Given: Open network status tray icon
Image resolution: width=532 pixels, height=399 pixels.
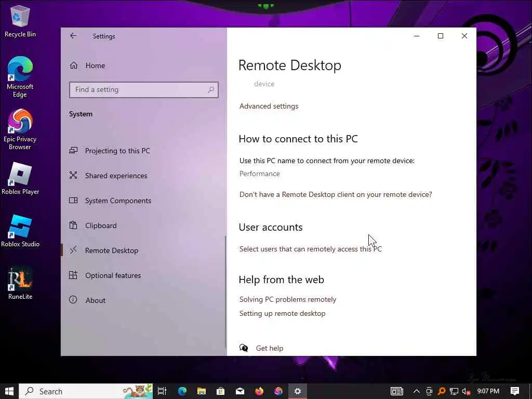Looking at the screenshot, I should [454, 391].
